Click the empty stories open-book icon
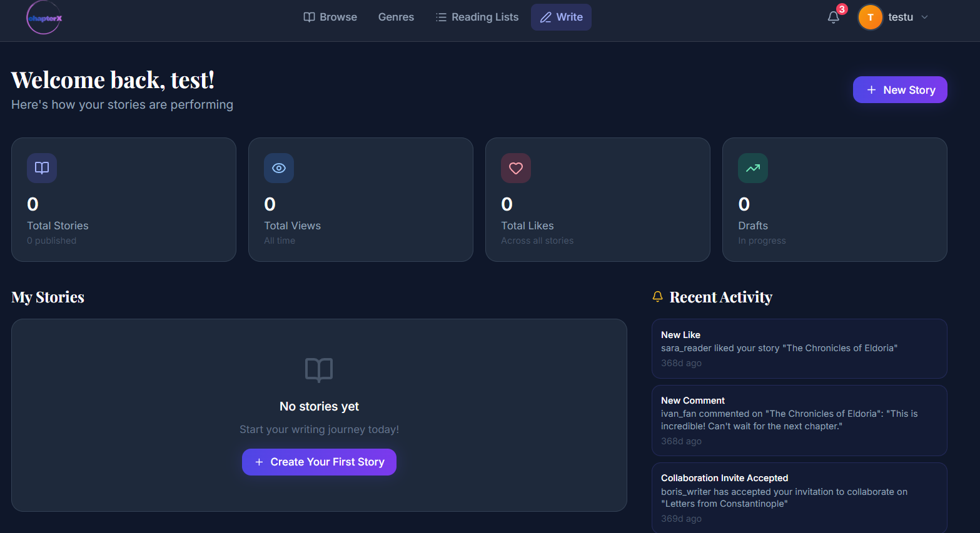980x533 pixels. 319,370
